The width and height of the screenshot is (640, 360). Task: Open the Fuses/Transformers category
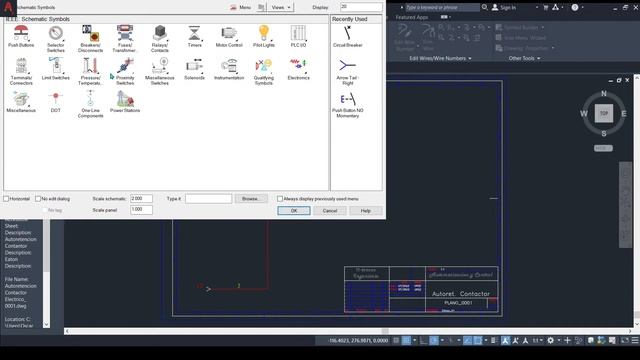point(124,39)
